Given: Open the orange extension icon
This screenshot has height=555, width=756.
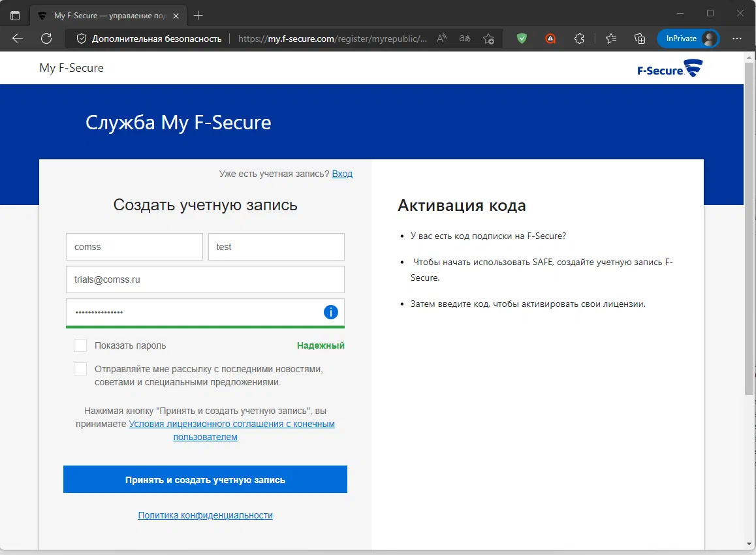Looking at the screenshot, I should point(550,39).
